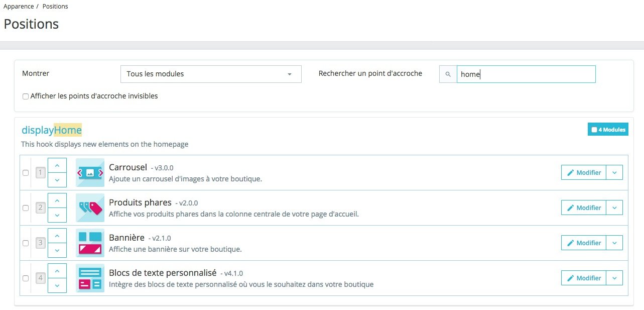The image size is (644, 310).
Task: Click Modifier for Produits phares
Action: click(584, 208)
